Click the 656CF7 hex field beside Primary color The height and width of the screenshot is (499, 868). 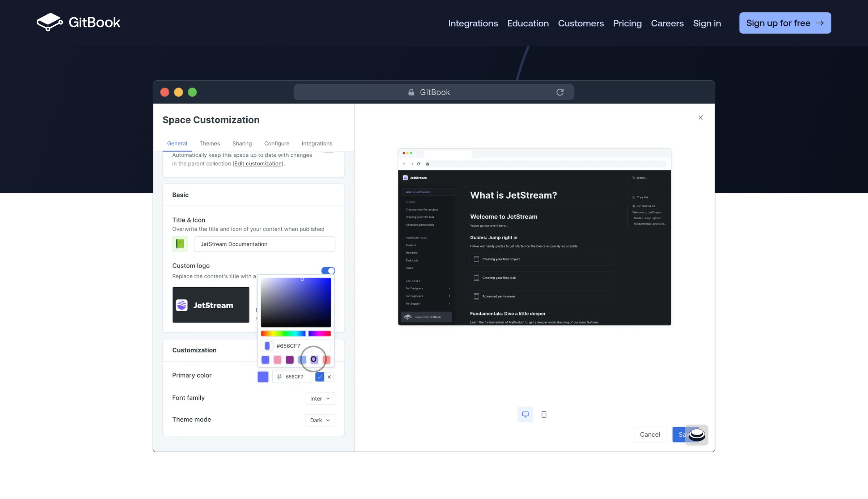[292, 377]
